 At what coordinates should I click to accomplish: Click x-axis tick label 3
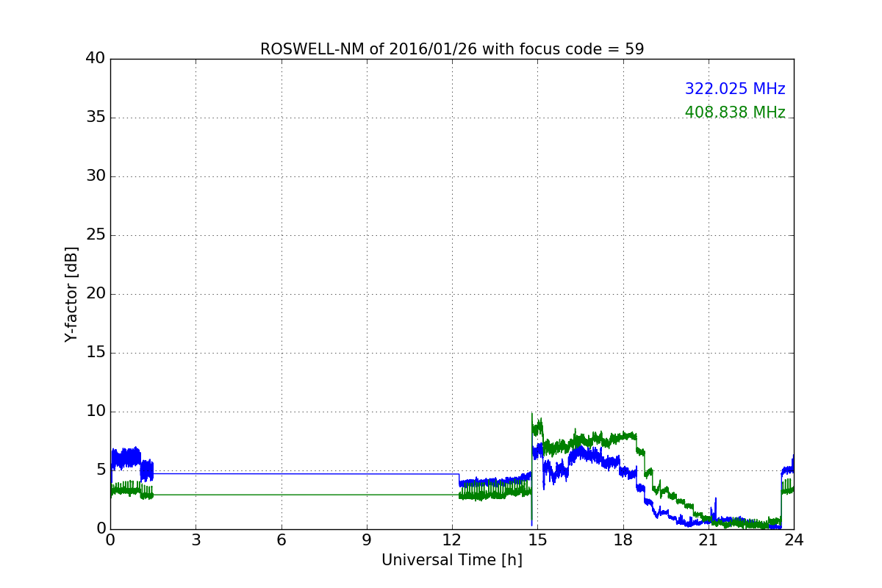[196, 540]
